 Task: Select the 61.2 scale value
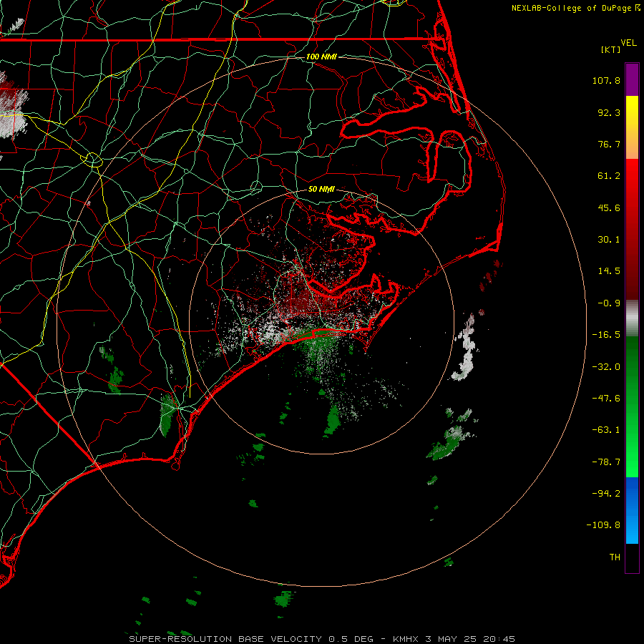pos(609,176)
